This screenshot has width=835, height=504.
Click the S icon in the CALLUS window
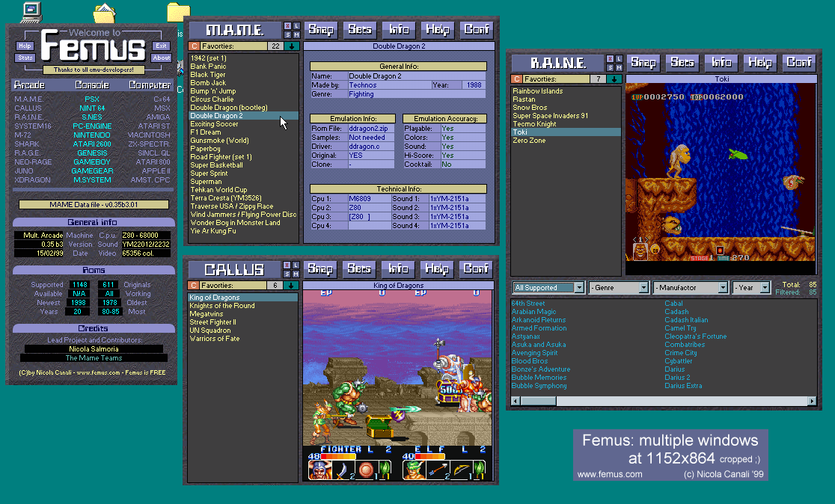287,274
